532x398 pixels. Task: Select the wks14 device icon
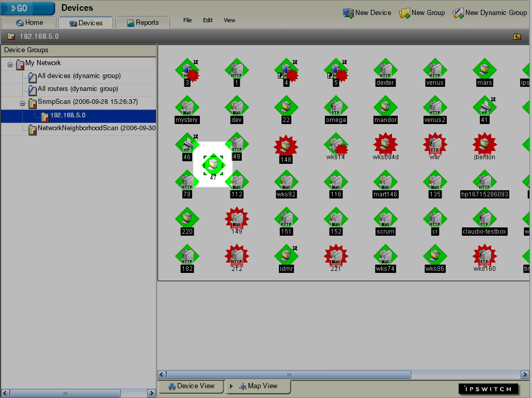pyautogui.click(x=336, y=147)
